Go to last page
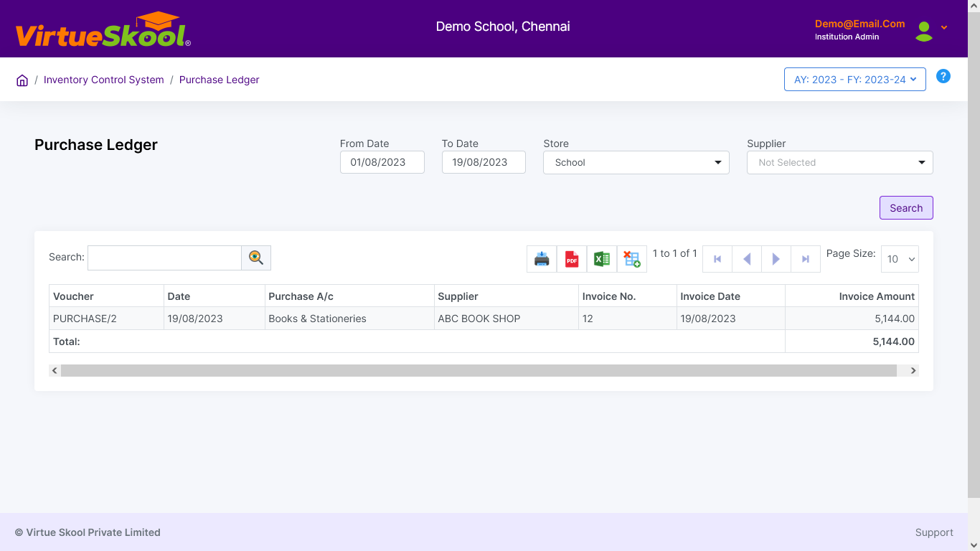Image resolution: width=980 pixels, height=551 pixels. coord(806,259)
